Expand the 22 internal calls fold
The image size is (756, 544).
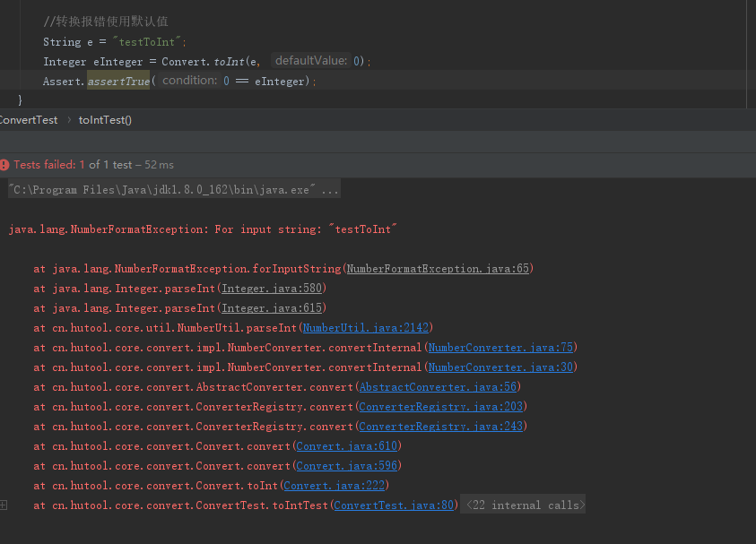tap(523, 505)
